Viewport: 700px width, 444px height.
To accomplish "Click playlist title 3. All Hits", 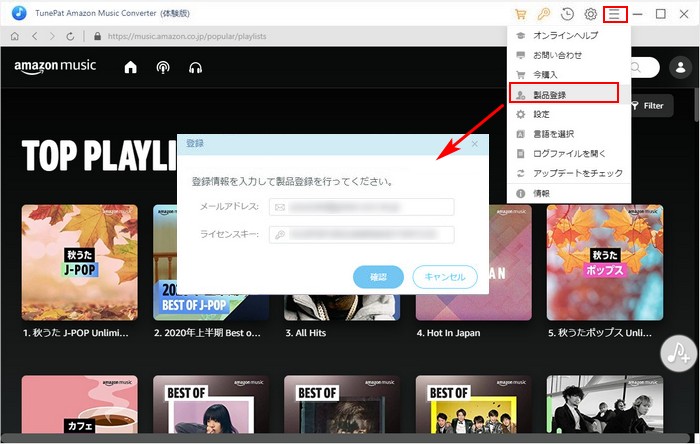I will [306, 333].
